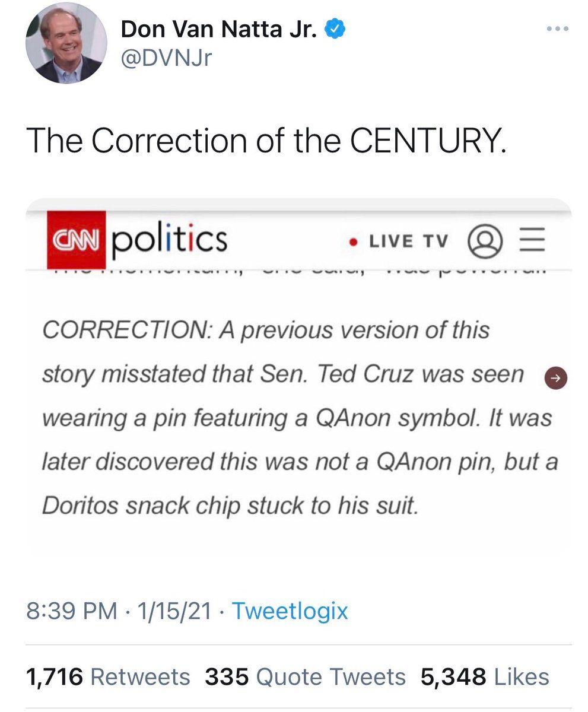Click the red CNN logo

[x=77, y=240]
